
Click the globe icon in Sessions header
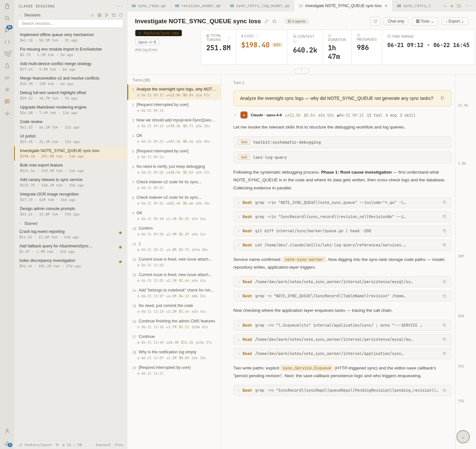pyautogui.click(x=100, y=15)
